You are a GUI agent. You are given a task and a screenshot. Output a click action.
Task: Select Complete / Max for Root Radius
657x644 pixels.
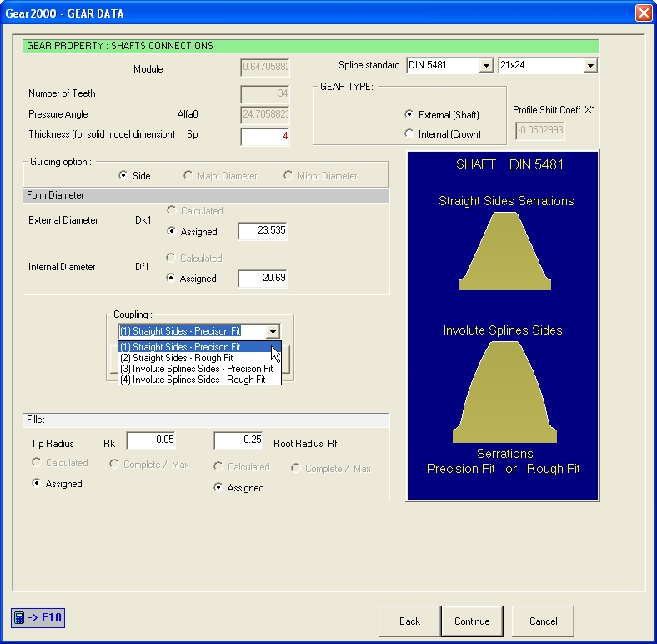coord(331,468)
